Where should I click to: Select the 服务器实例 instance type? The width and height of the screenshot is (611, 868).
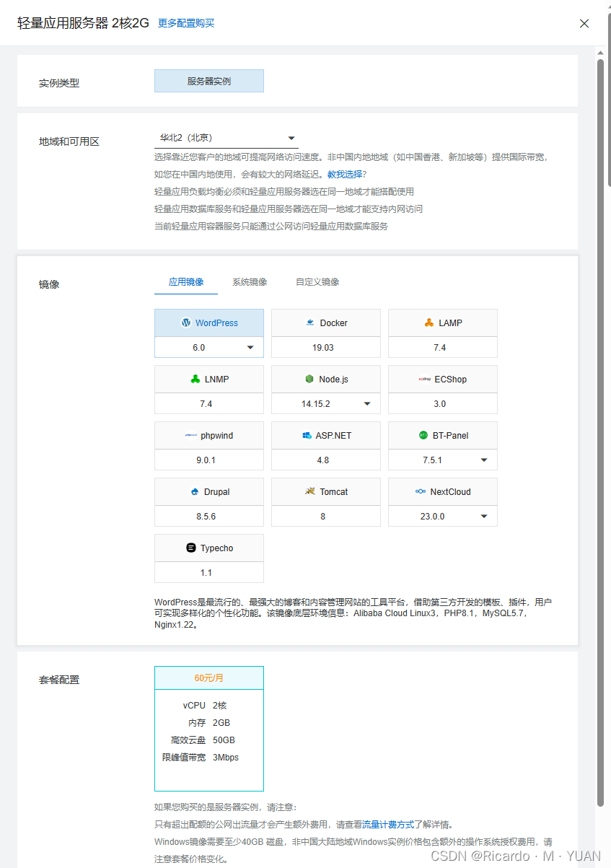coord(208,81)
